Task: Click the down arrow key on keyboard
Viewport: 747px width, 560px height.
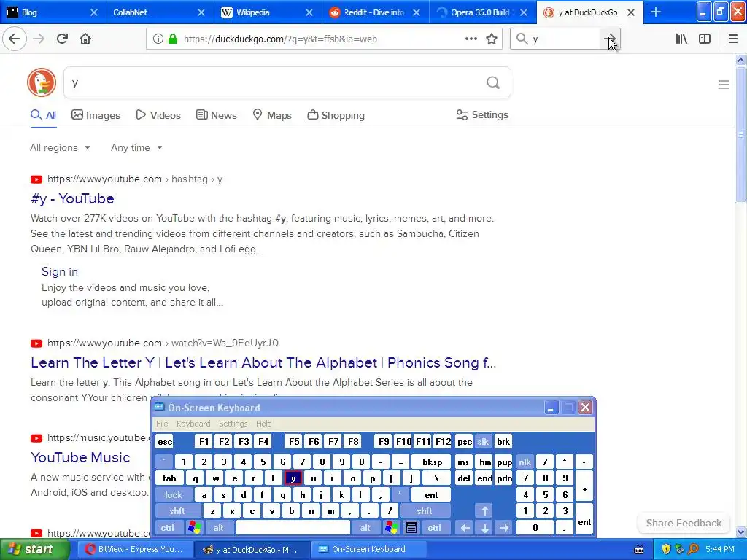Action: (484, 528)
